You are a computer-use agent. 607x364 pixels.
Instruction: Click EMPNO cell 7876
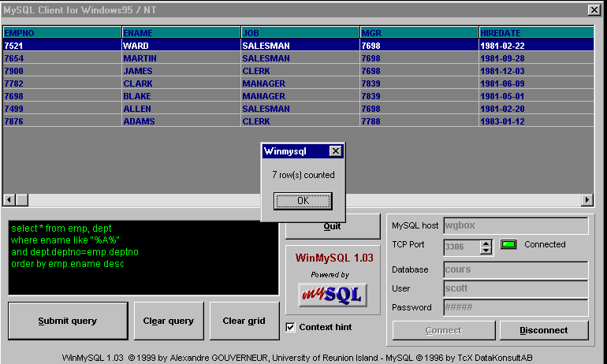tap(62, 121)
